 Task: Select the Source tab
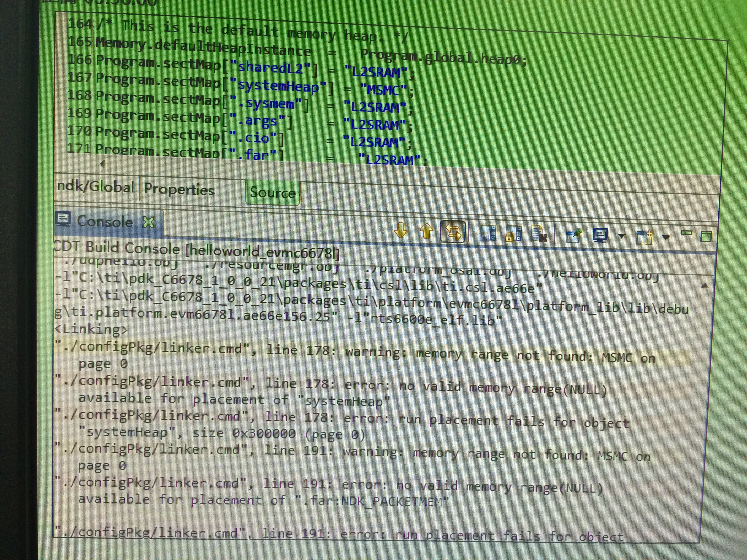point(273,193)
